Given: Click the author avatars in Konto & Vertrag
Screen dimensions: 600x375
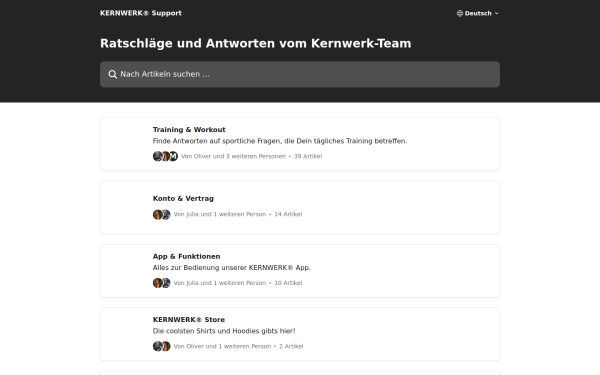Looking at the screenshot, I should tap(161, 214).
